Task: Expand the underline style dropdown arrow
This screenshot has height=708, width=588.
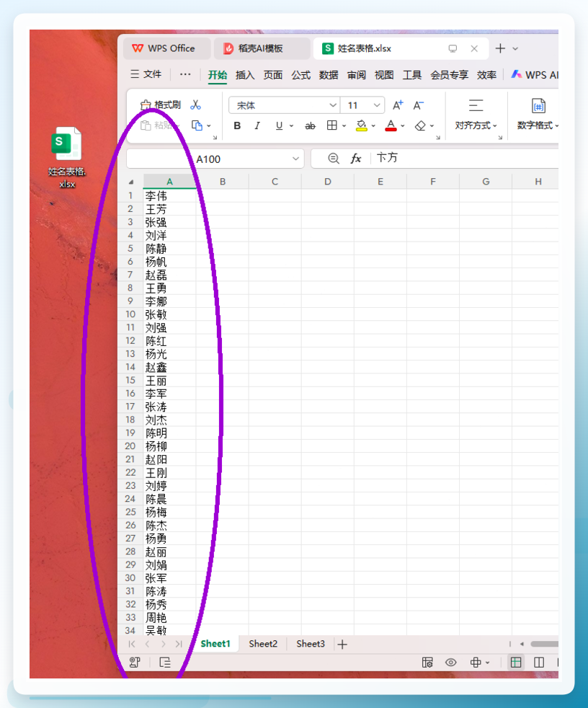Action: [292, 126]
